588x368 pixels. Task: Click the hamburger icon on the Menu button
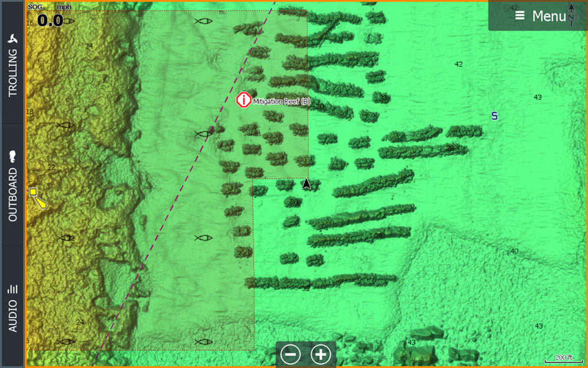coord(518,16)
